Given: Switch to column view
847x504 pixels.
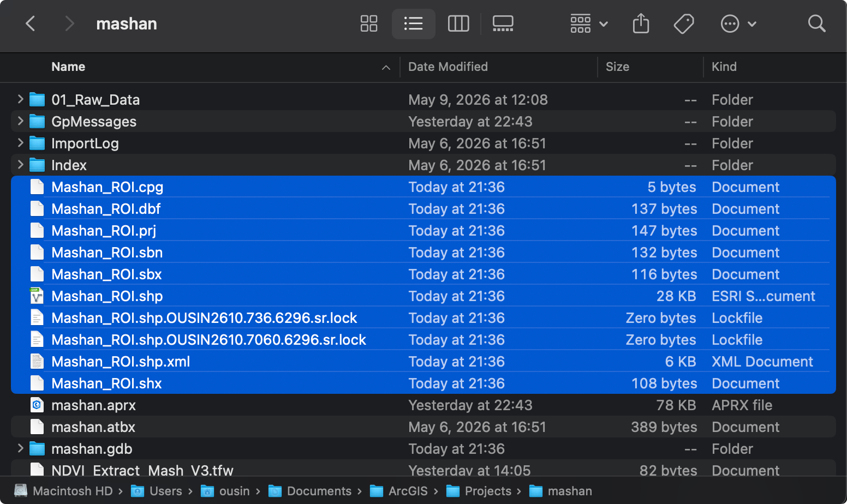Looking at the screenshot, I should tap(458, 23).
